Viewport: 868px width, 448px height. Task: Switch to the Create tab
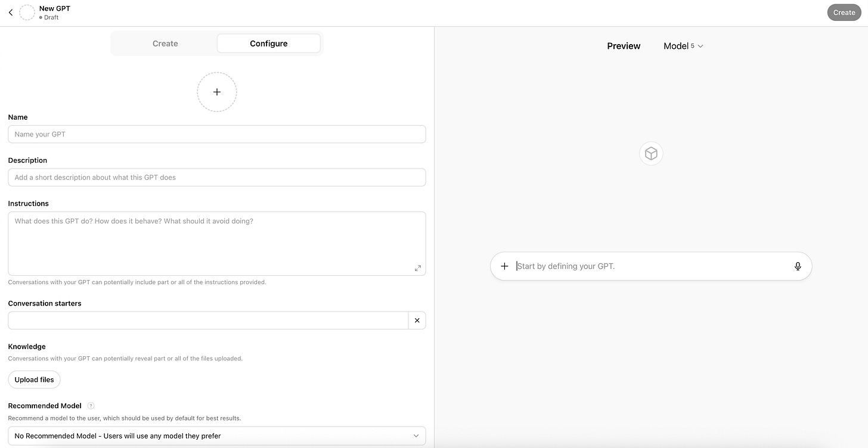165,43
